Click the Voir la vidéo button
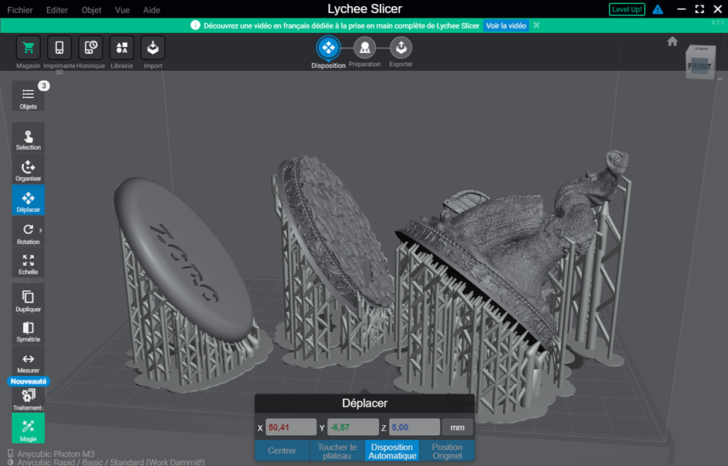728x466 pixels. pos(506,26)
